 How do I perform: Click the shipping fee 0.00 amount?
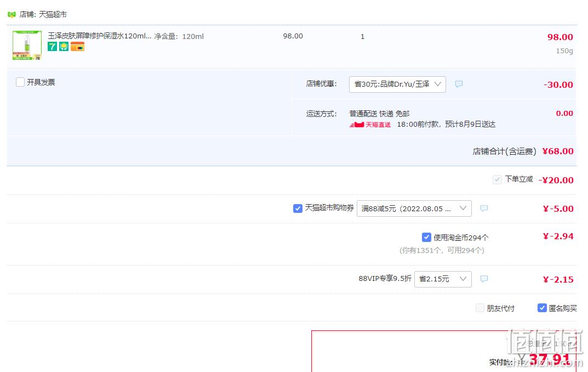(x=564, y=114)
